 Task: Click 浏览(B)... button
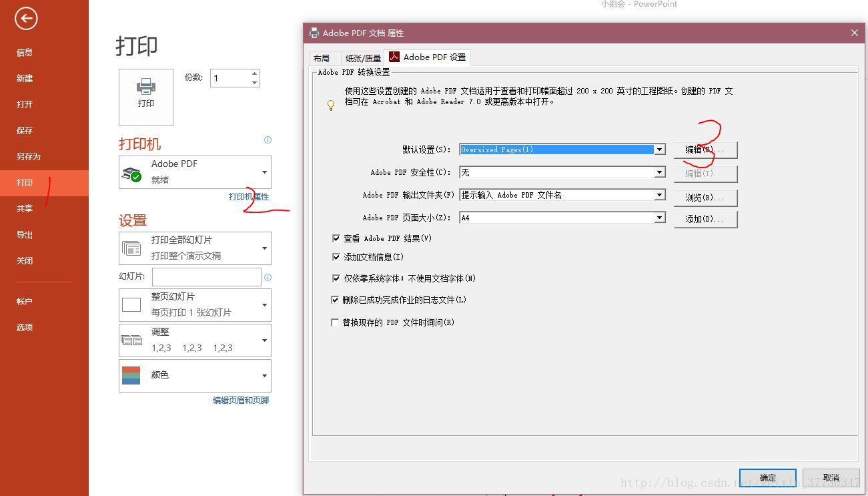click(x=705, y=198)
